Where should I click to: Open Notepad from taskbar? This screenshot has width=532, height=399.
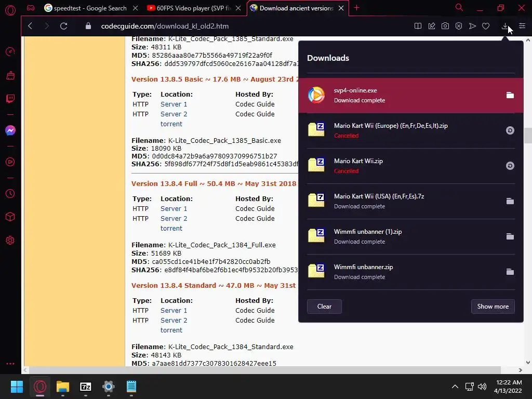[131, 387]
